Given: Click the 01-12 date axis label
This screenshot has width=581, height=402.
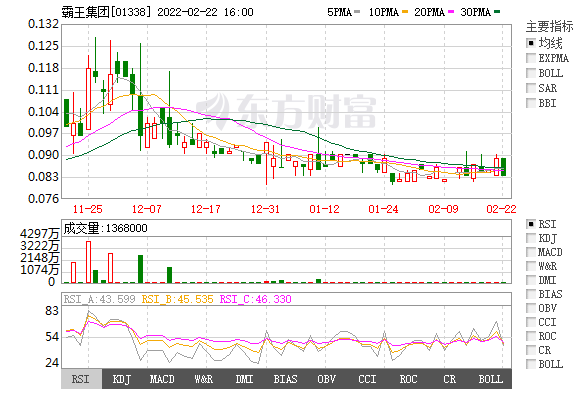Looking at the screenshot, I should (x=325, y=209).
